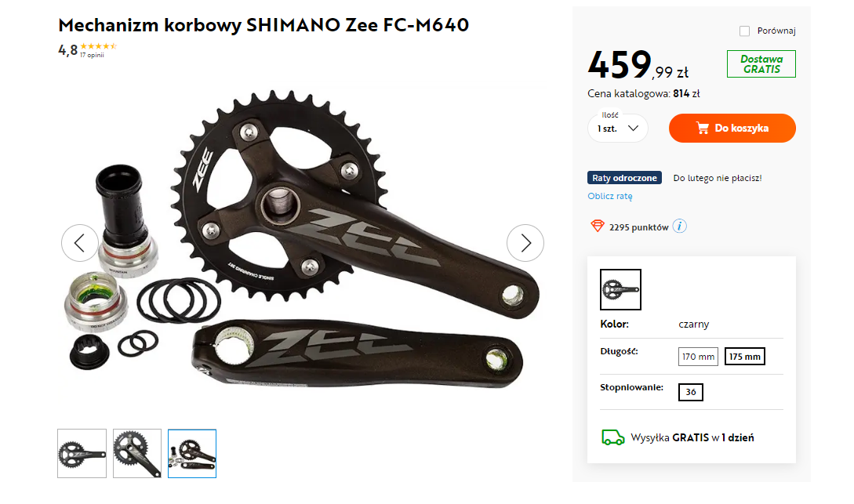The width and height of the screenshot is (854, 504).
Task: Click the green delivery truck icon
Action: point(612,437)
